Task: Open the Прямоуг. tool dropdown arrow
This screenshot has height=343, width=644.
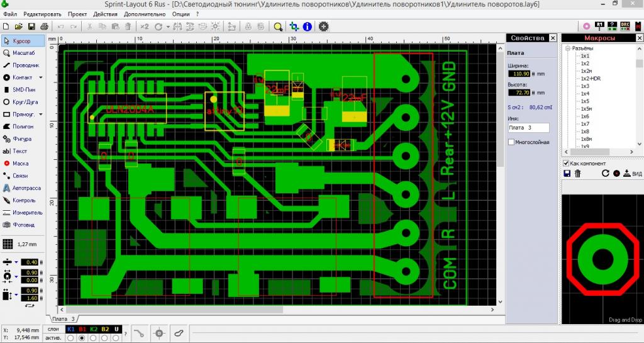Action: pyautogui.click(x=41, y=114)
